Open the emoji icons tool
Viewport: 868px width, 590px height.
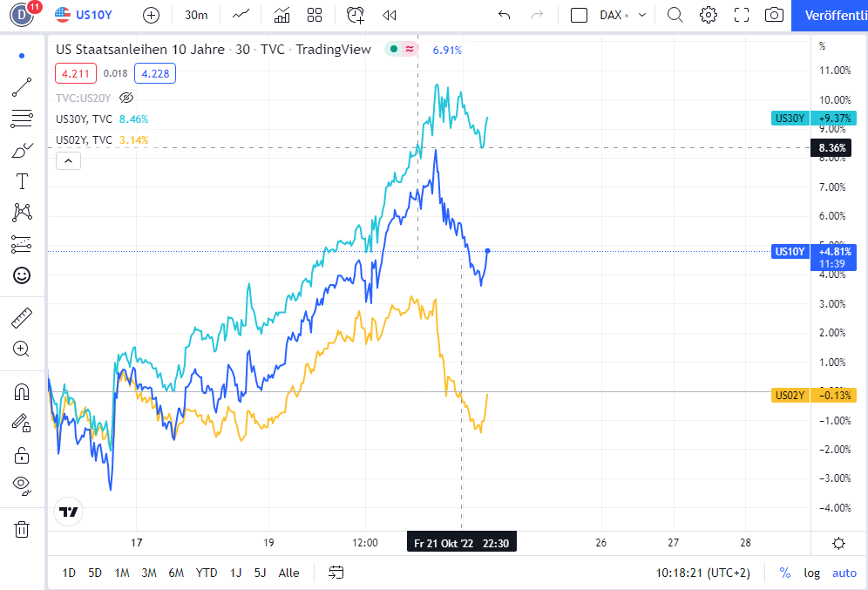coord(22,275)
